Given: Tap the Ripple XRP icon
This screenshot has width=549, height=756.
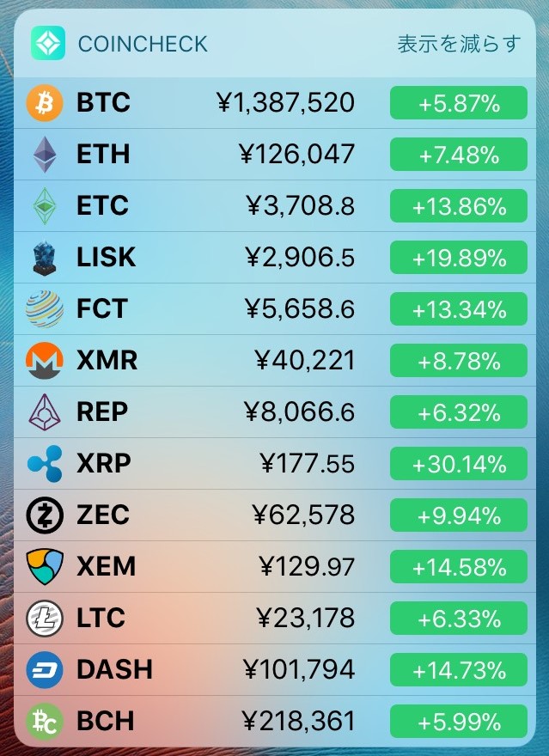Looking at the screenshot, I should pyautogui.click(x=45, y=464).
